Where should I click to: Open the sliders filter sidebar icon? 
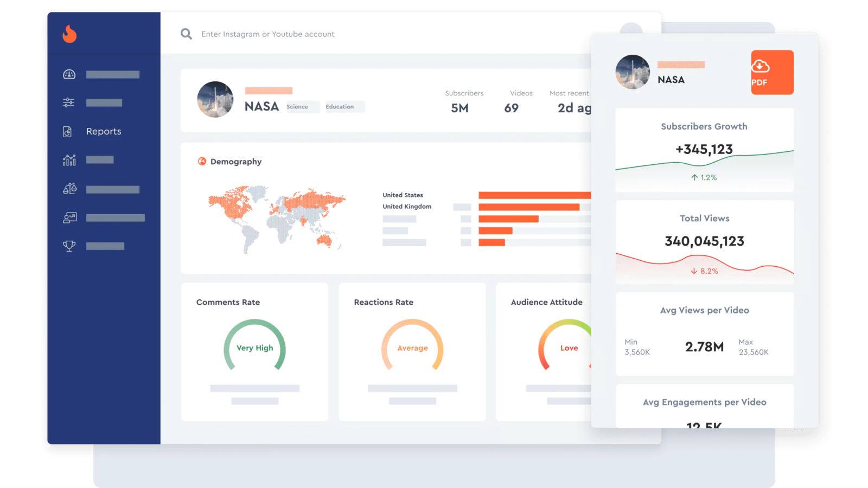coord(68,102)
